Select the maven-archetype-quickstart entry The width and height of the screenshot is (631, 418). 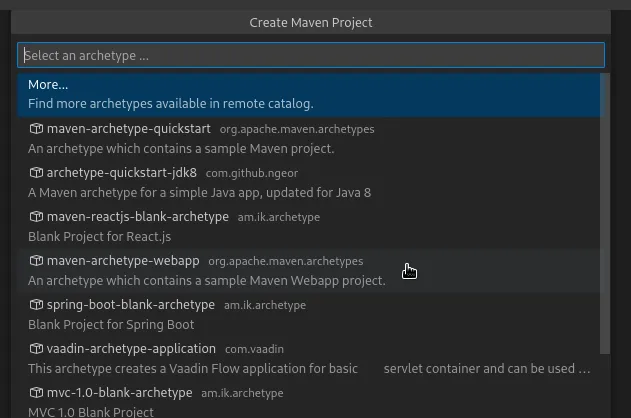pos(308,139)
